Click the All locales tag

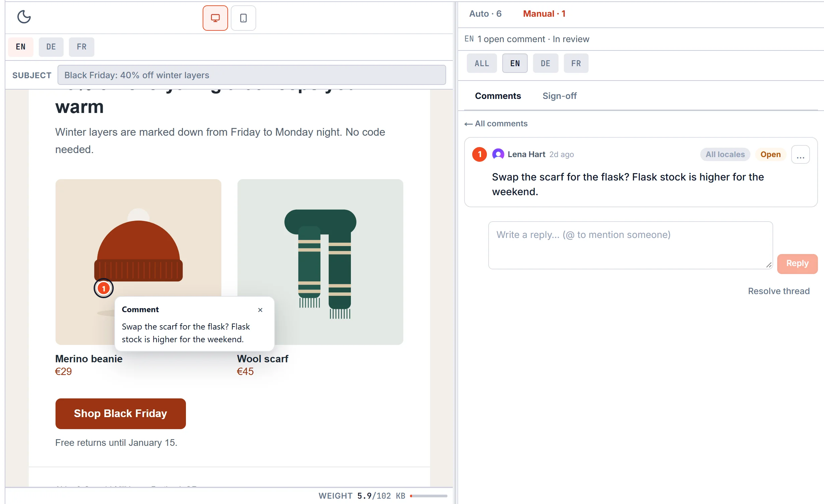tap(725, 154)
